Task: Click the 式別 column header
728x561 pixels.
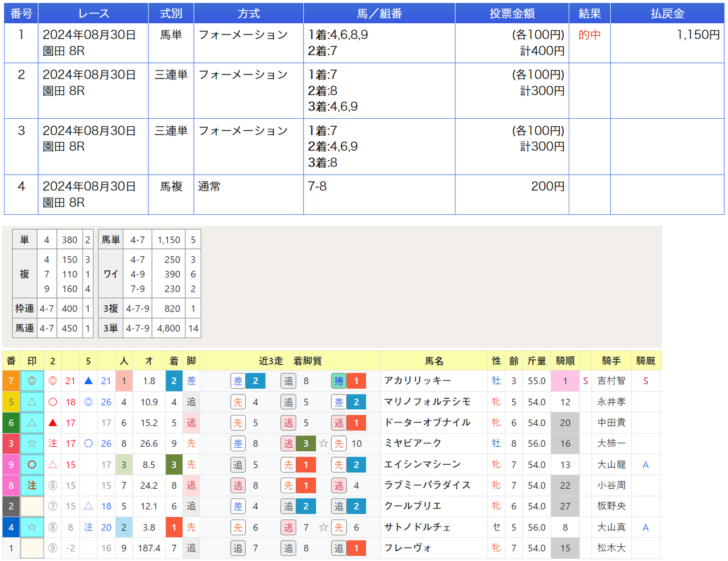Action: (171, 13)
